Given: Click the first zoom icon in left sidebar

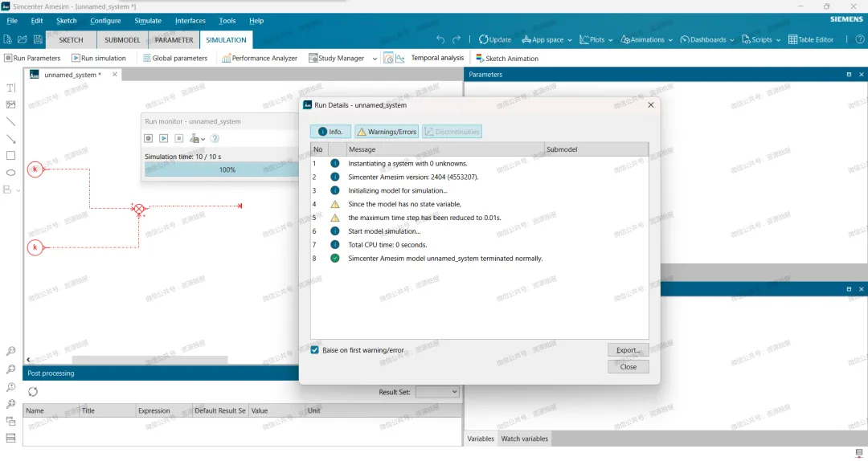Looking at the screenshot, I should pos(10,352).
